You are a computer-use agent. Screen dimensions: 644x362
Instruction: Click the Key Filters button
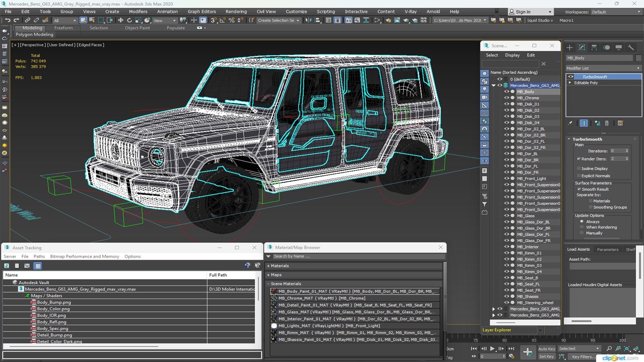pos(584,357)
